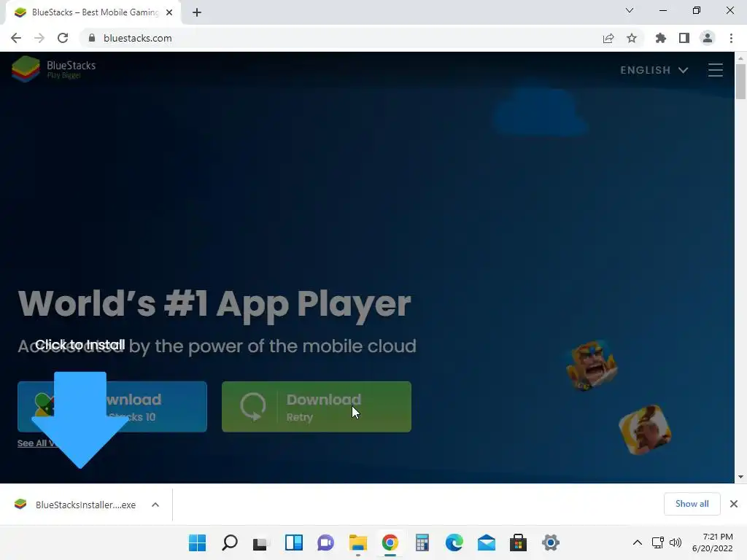Click the blue Download BlueStacks 10 button

pyautogui.click(x=112, y=407)
